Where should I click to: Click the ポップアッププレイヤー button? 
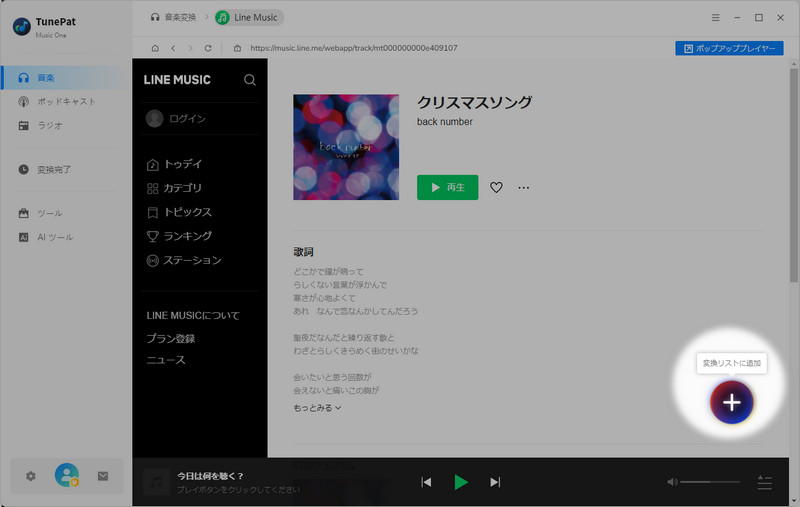coord(729,48)
